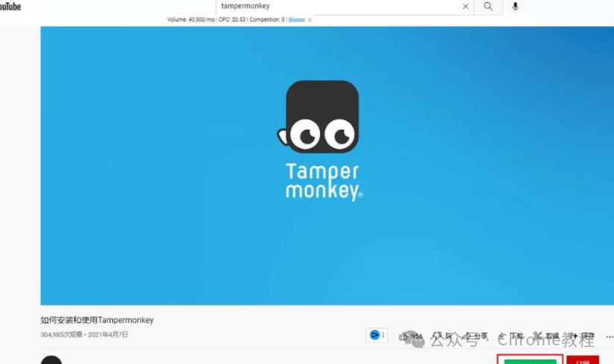Like the video with the thumbs-up 956
This screenshot has height=364, width=614.
[411, 336]
